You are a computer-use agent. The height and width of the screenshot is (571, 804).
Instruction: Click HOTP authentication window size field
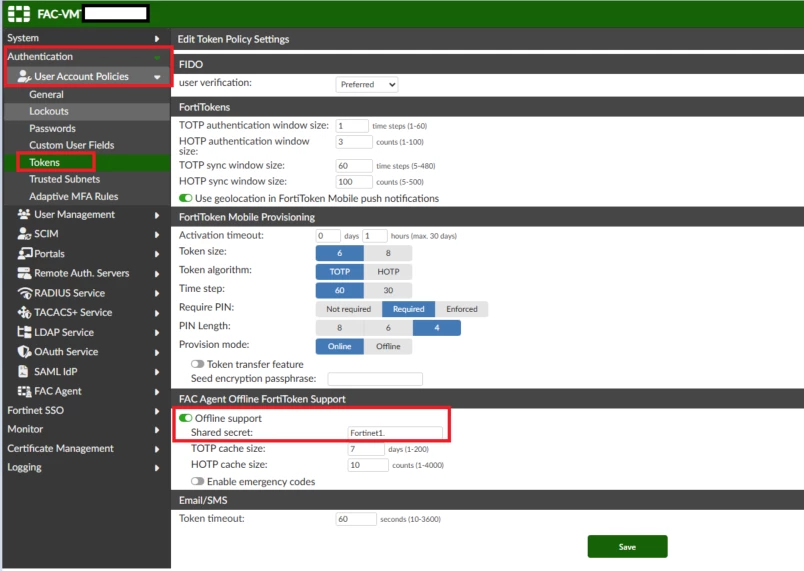(354, 142)
